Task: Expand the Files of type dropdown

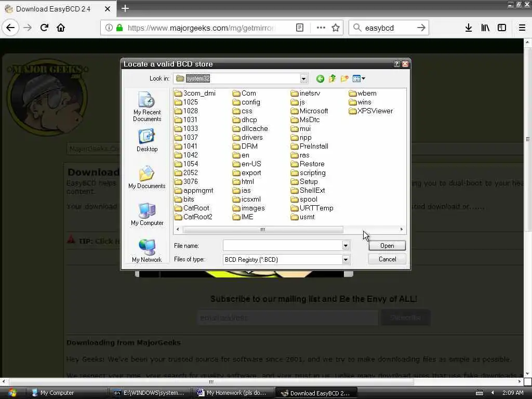Action: click(345, 260)
